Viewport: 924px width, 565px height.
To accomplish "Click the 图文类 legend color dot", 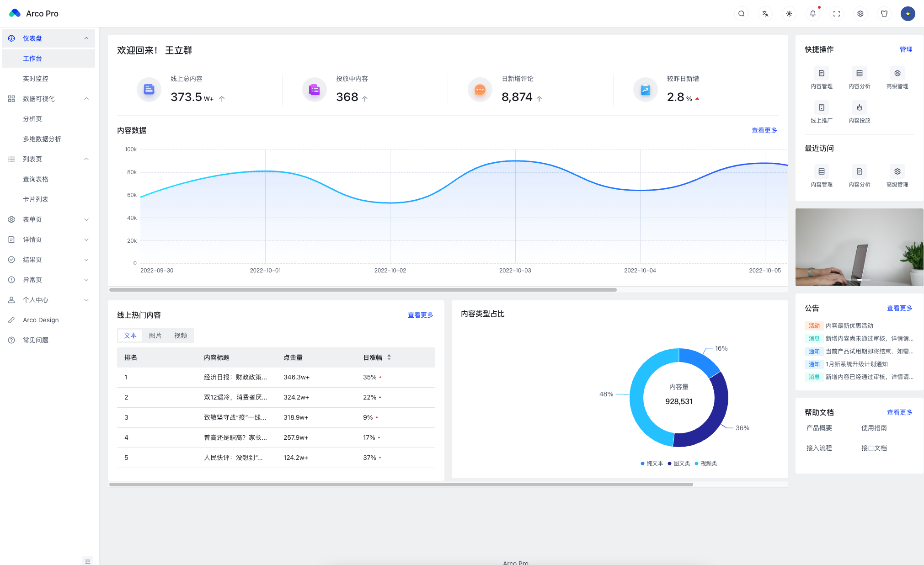I will [x=669, y=464].
